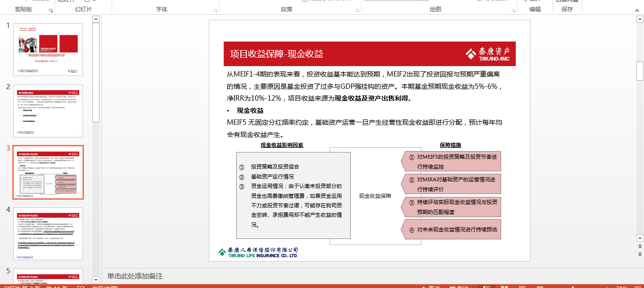Select slide 2 thumbnail
644x288 pixels.
tap(48, 111)
